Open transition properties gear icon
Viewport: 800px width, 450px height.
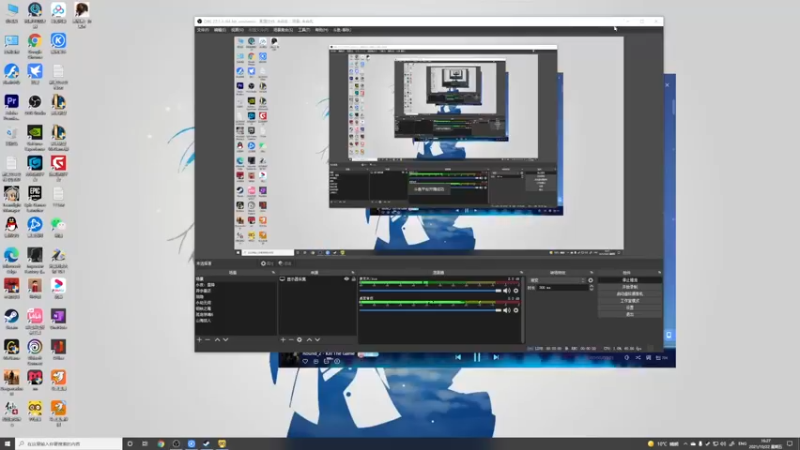click(591, 280)
